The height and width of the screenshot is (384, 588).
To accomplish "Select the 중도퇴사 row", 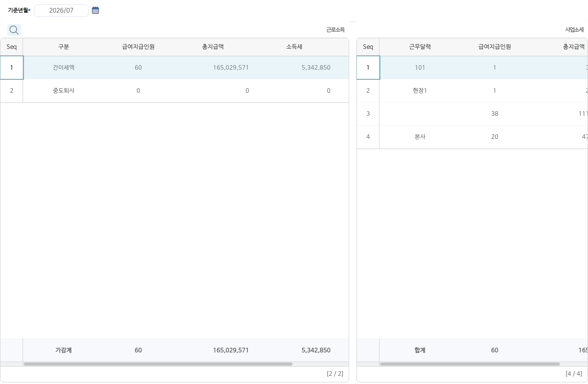I will [x=174, y=90].
